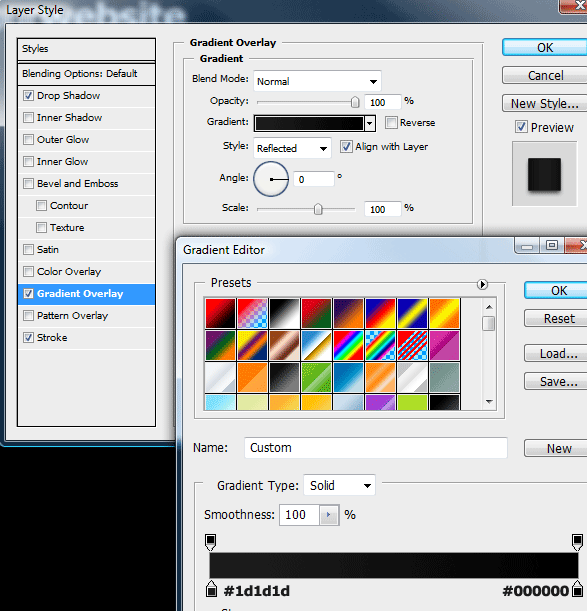Click OK in the Layer Style dialog
The height and width of the screenshot is (611, 587).
(545, 48)
